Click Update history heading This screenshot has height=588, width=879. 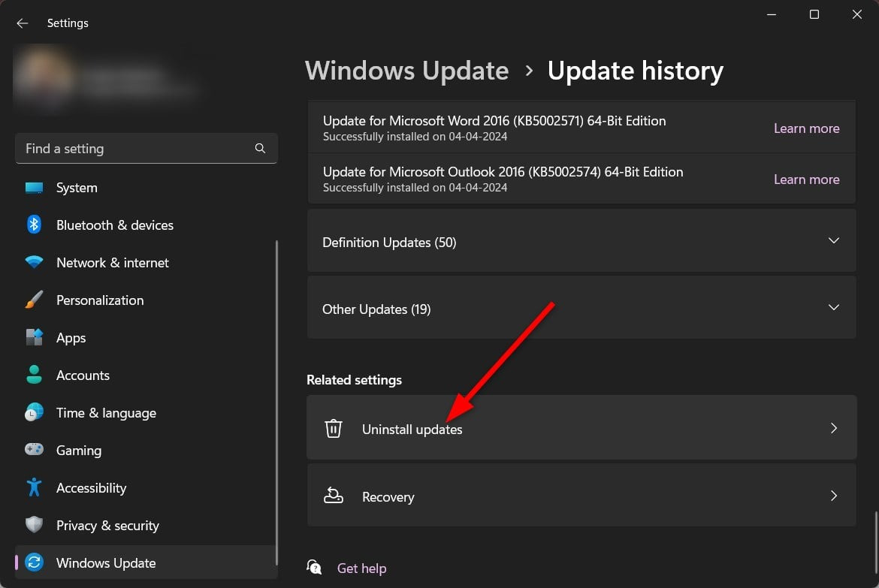pyautogui.click(x=635, y=71)
